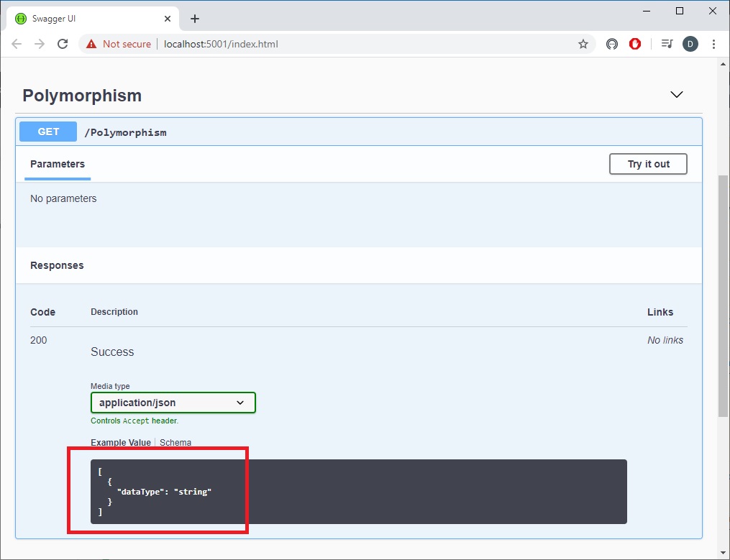Open the application/json media type dropdown

173,403
